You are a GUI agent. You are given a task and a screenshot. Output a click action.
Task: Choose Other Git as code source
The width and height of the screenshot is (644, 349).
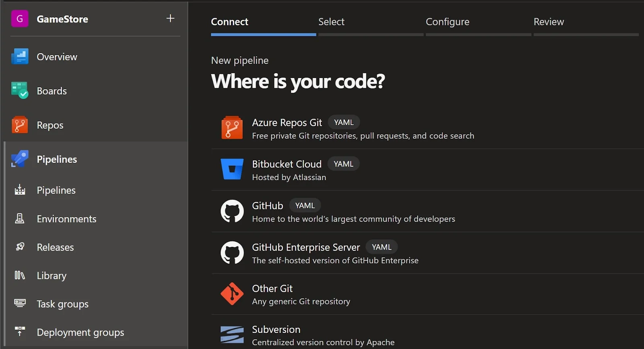(427, 294)
